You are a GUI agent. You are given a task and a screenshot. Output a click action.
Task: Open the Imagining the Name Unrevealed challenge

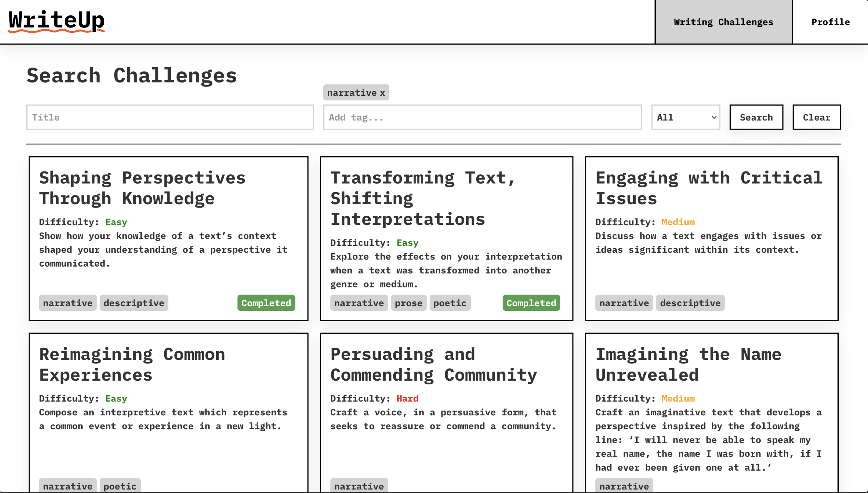point(688,364)
